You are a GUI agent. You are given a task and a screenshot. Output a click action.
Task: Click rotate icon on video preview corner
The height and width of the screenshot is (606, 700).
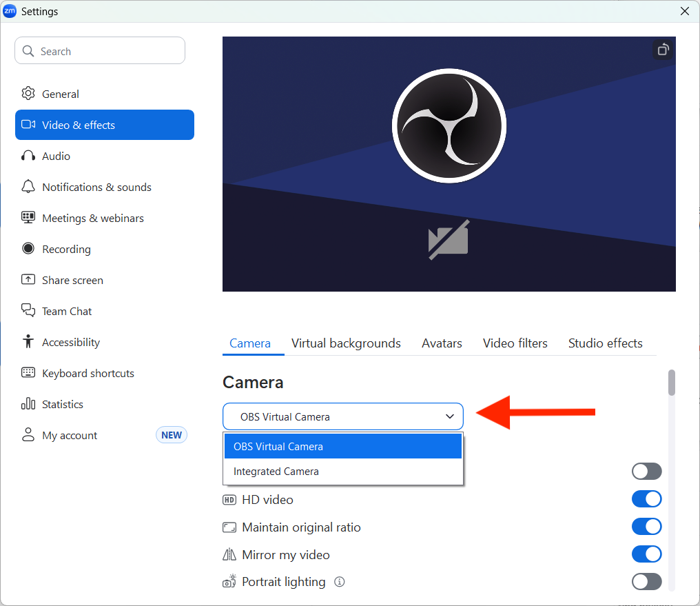(x=663, y=50)
